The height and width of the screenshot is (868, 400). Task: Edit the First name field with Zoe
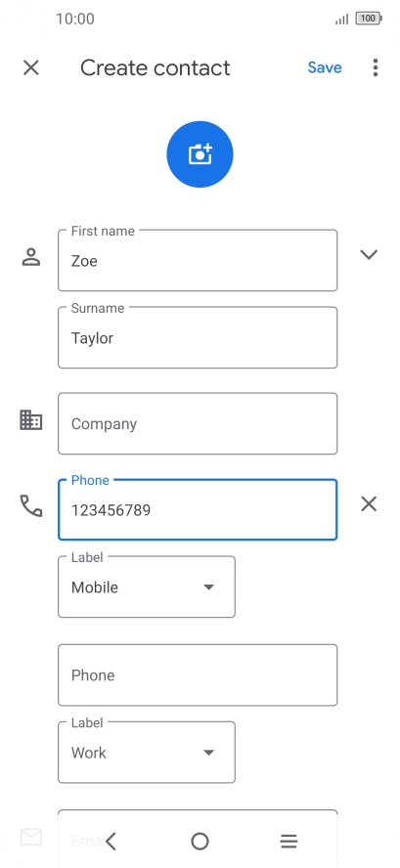pos(198,260)
